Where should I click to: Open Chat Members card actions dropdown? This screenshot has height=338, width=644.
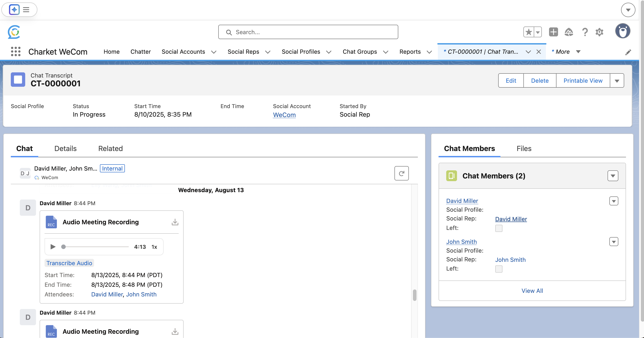tap(612, 176)
